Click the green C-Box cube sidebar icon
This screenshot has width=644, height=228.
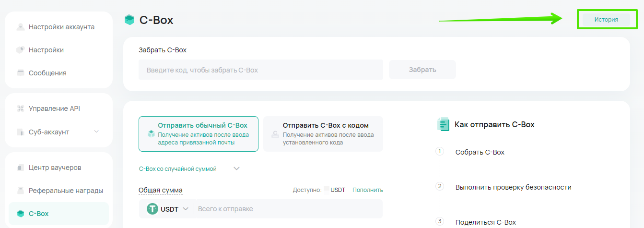20,214
